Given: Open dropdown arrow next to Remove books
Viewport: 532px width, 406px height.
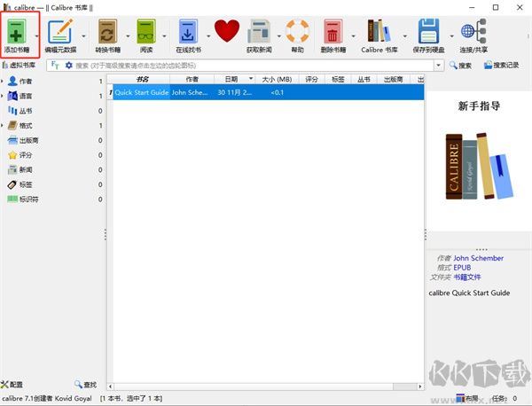Looking at the screenshot, I should 353,35.
